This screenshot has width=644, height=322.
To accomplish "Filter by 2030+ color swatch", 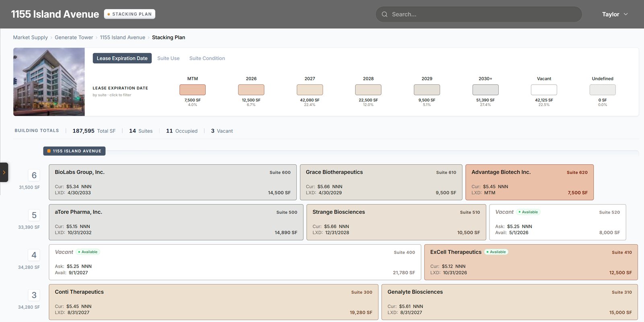I will 485,90.
